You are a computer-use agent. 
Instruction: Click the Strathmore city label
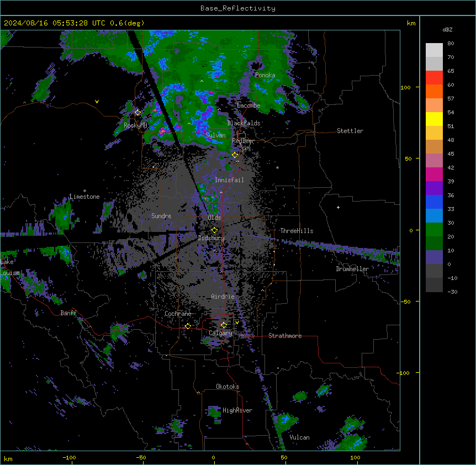[285, 336]
